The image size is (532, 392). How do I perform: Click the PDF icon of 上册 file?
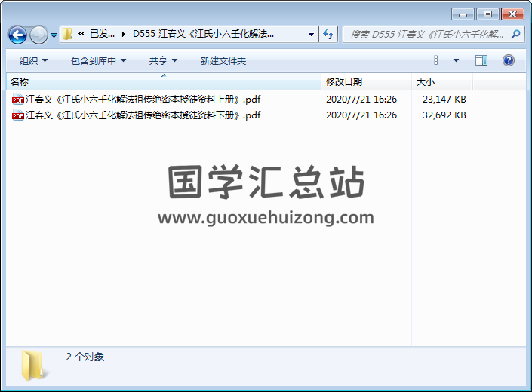pos(17,100)
